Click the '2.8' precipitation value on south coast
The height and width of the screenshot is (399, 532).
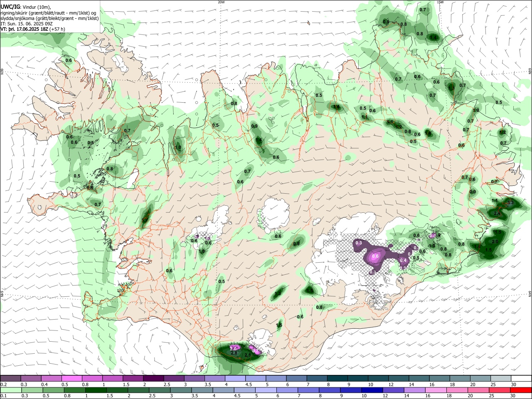pos(234,353)
